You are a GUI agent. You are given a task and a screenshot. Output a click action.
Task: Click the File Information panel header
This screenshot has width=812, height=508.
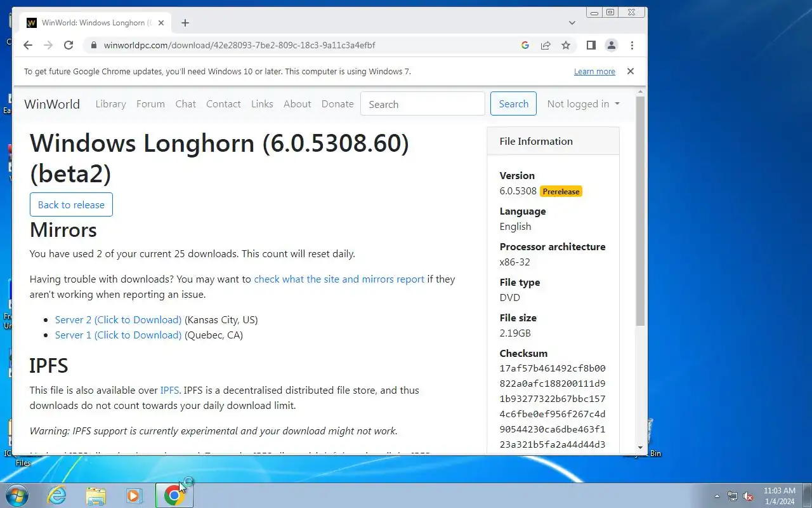(x=553, y=141)
